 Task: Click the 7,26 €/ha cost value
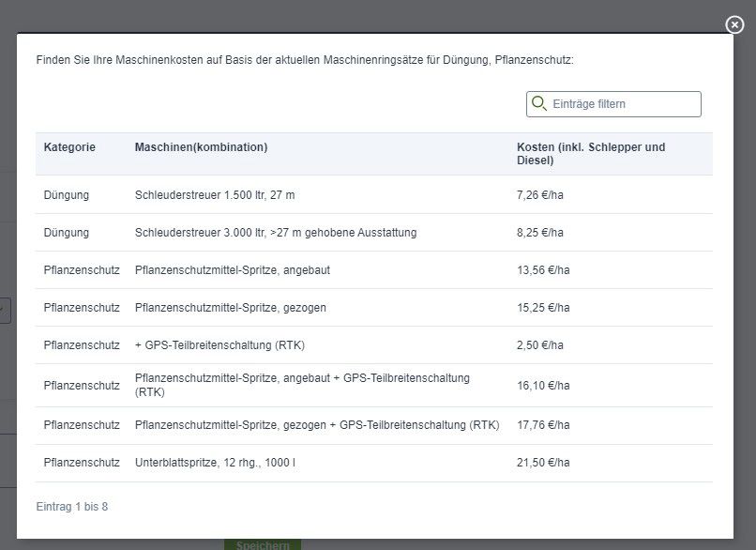(x=540, y=195)
